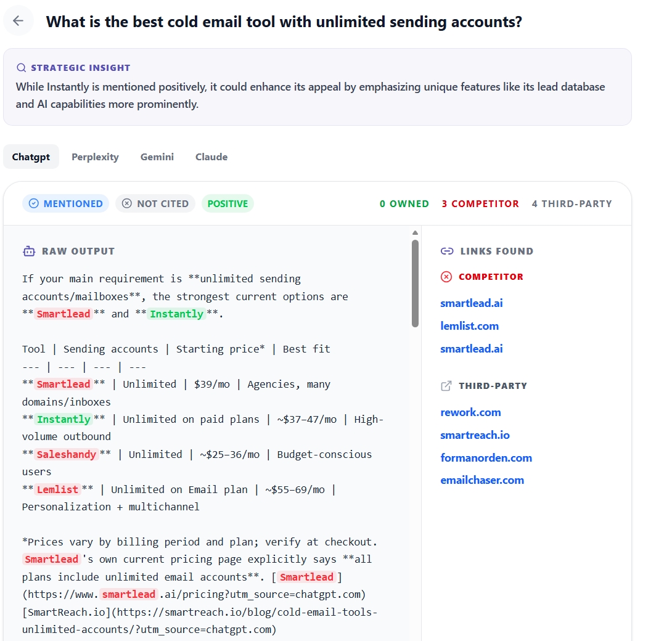Open the smartreach.io link
Screen dimensions: 672x641
click(x=475, y=435)
